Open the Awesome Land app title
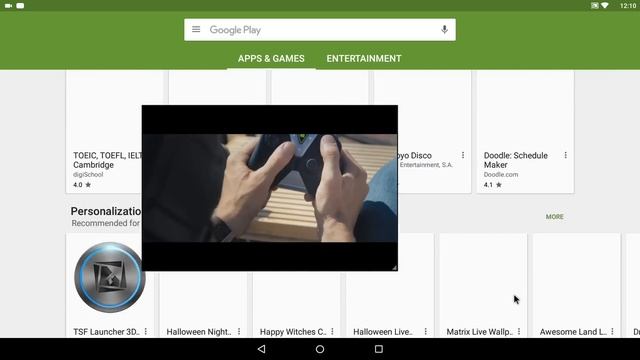 [573, 332]
